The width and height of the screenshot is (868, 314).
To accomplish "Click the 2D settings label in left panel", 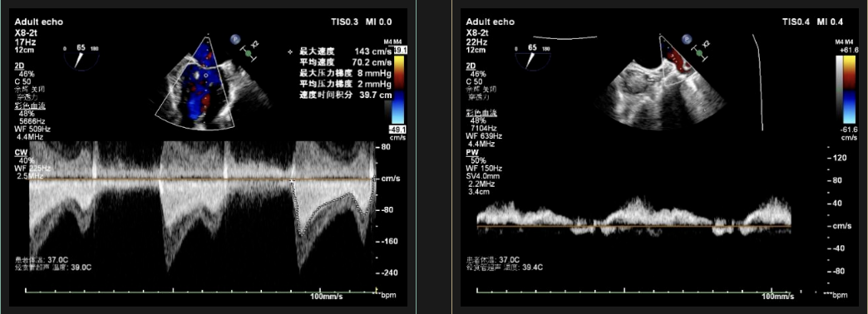I will tap(19, 65).
